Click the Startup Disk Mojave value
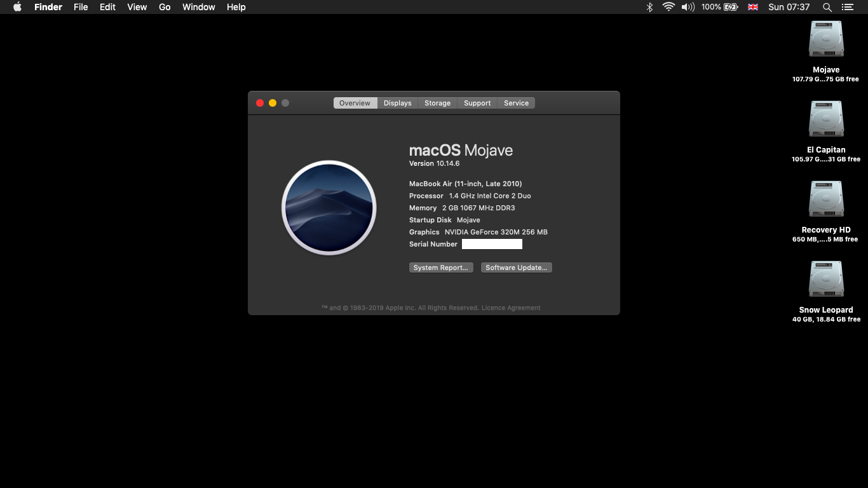 pos(468,220)
